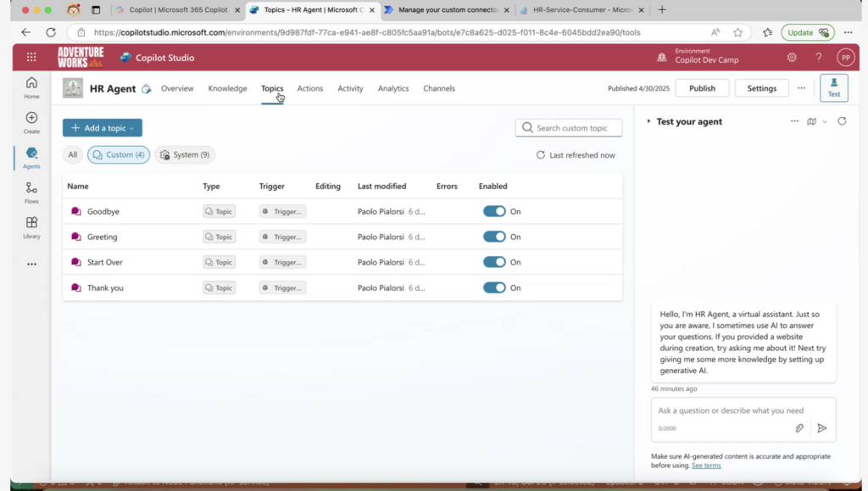
Task: Open Agents in the left sidebar
Action: pyautogui.click(x=31, y=158)
